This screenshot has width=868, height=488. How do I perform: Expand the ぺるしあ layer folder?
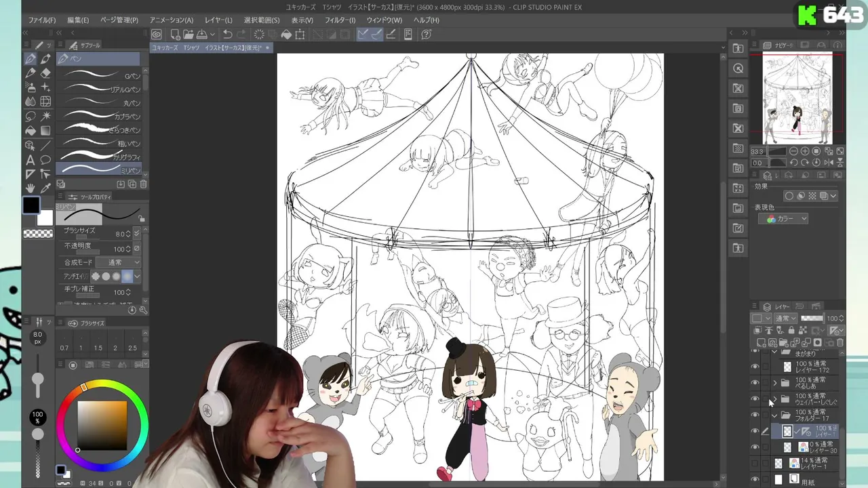[x=774, y=383]
